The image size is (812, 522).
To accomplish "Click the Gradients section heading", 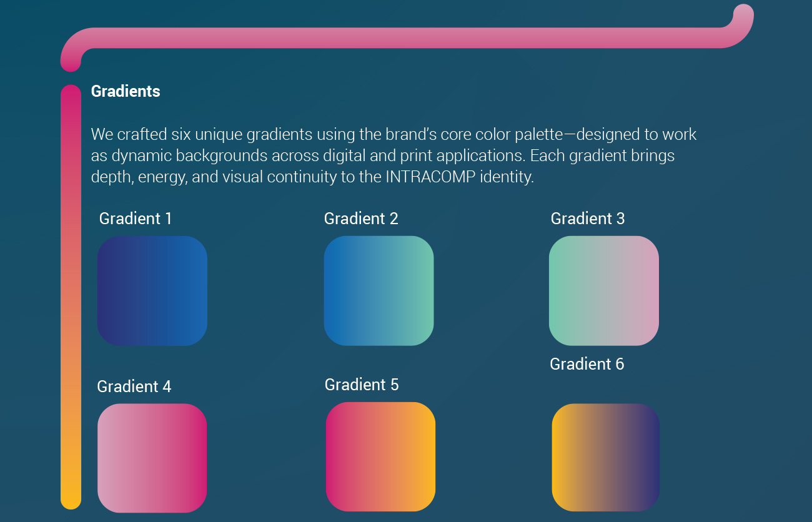I will coord(126,91).
